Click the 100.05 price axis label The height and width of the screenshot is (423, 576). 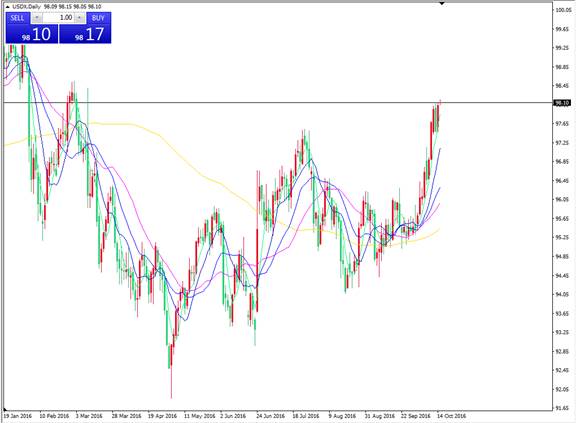pyautogui.click(x=563, y=10)
